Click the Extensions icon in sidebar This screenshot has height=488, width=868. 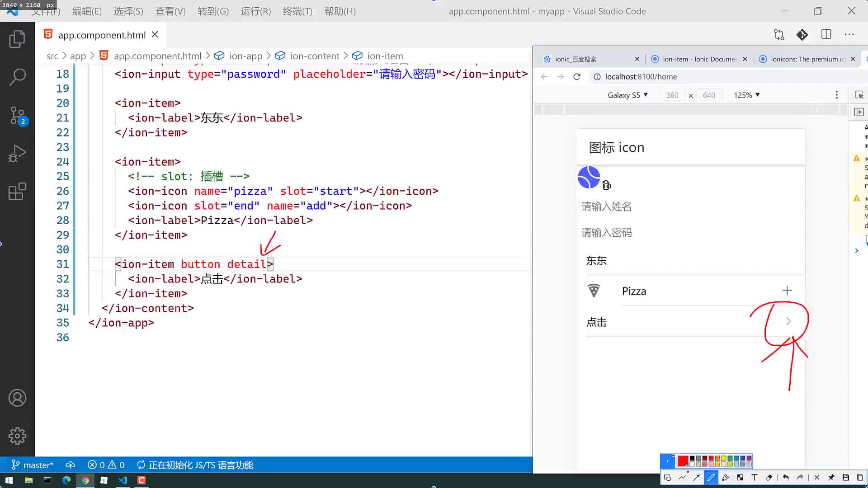[16, 192]
